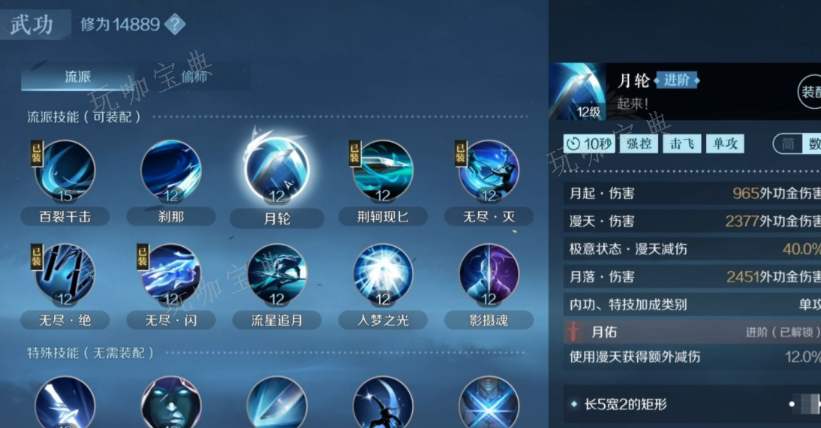Select the masked face special skill thumbnail
The image size is (821, 428).
[x=171, y=403]
